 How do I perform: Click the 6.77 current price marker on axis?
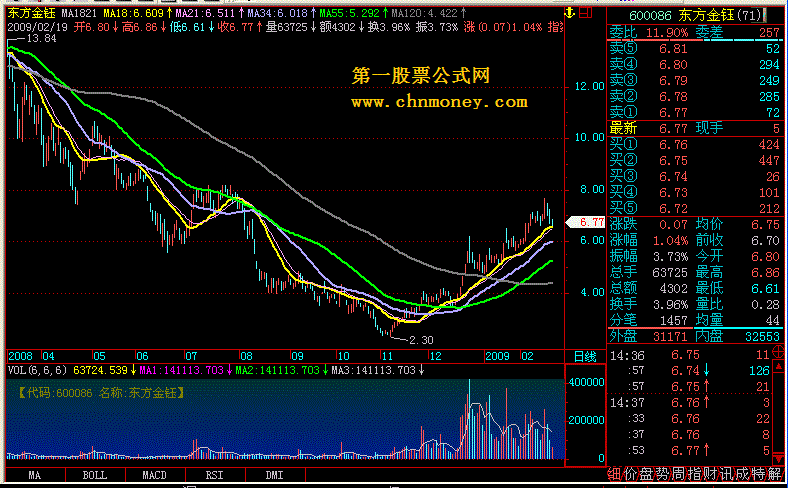[x=586, y=222]
